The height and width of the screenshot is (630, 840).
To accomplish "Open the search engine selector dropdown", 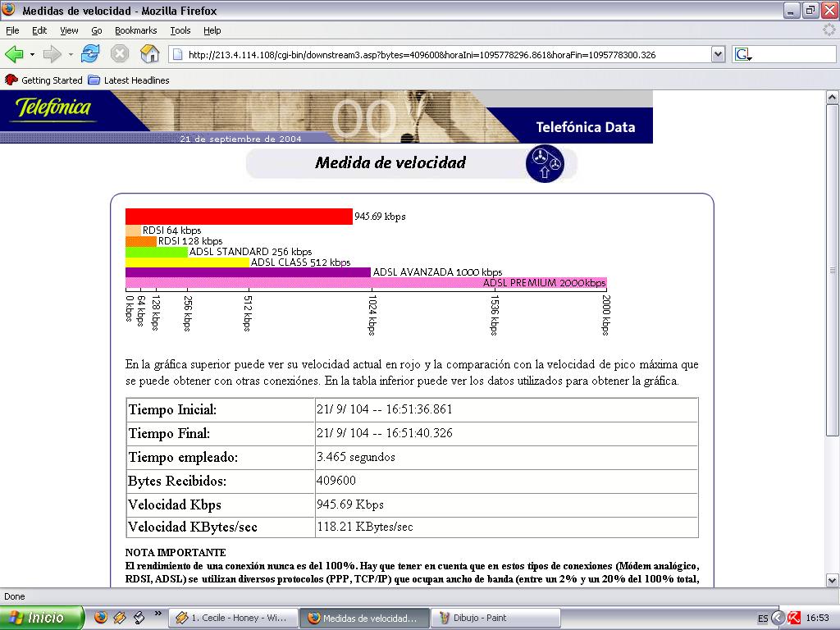I will tap(743, 55).
